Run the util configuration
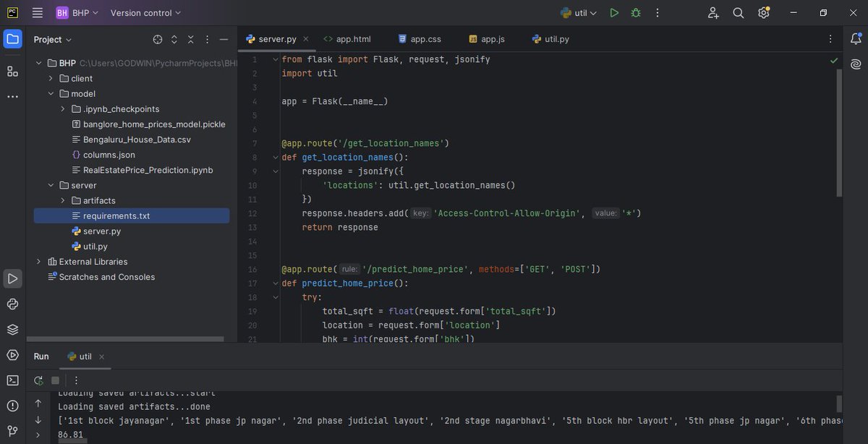 click(614, 13)
